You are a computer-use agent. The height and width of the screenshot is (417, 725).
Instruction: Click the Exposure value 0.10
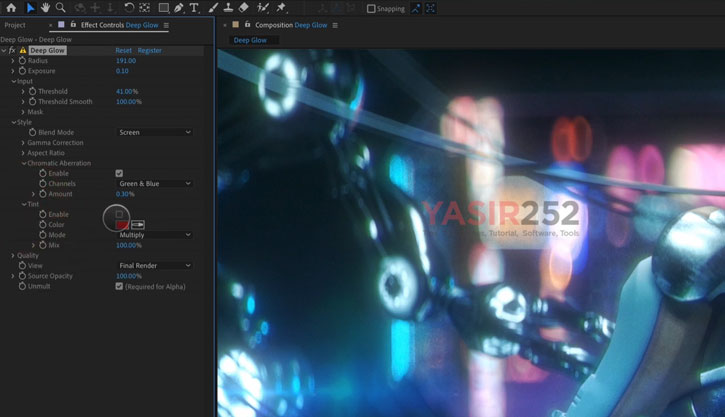[x=122, y=71]
